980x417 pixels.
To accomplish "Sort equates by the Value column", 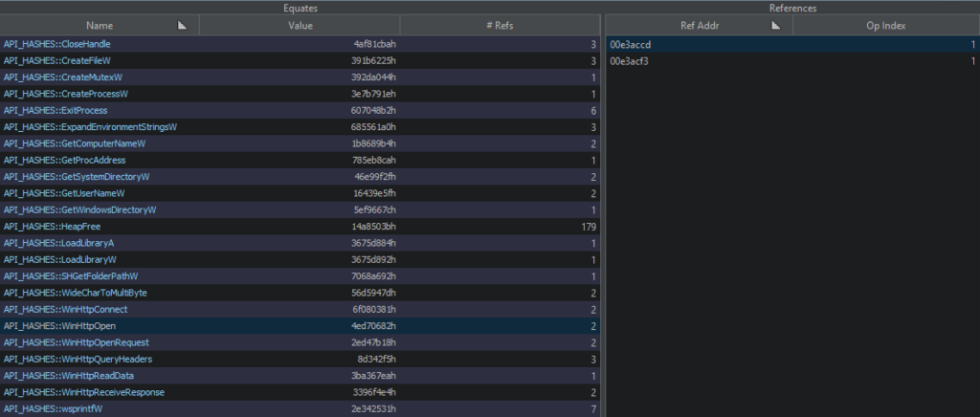I will [x=301, y=27].
